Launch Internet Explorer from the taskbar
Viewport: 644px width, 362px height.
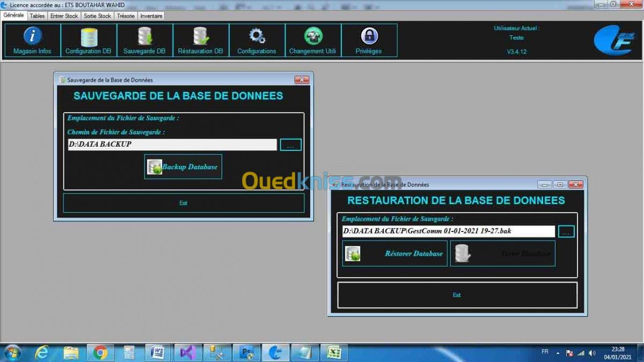(x=41, y=352)
